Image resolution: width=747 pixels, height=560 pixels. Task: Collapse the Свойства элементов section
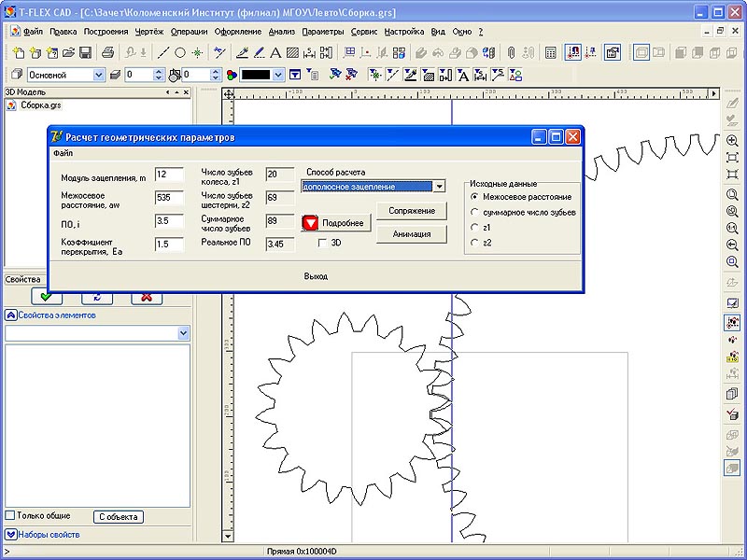[10, 315]
